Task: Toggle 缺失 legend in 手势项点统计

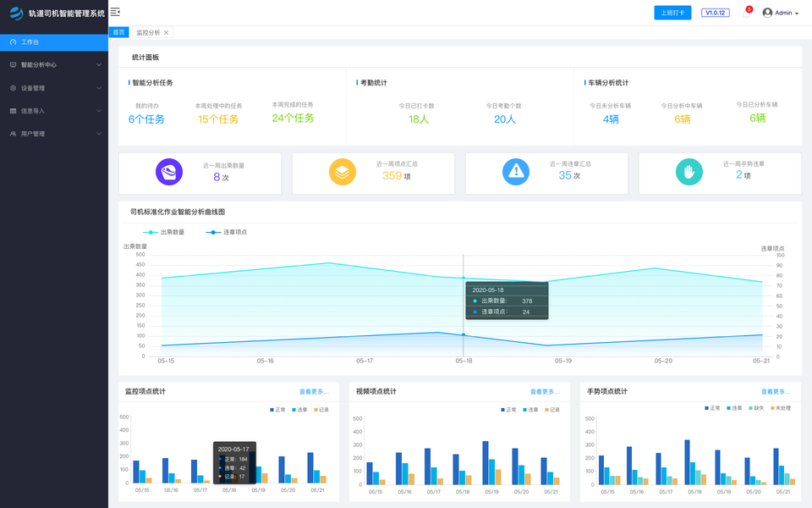Action: coord(756,408)
